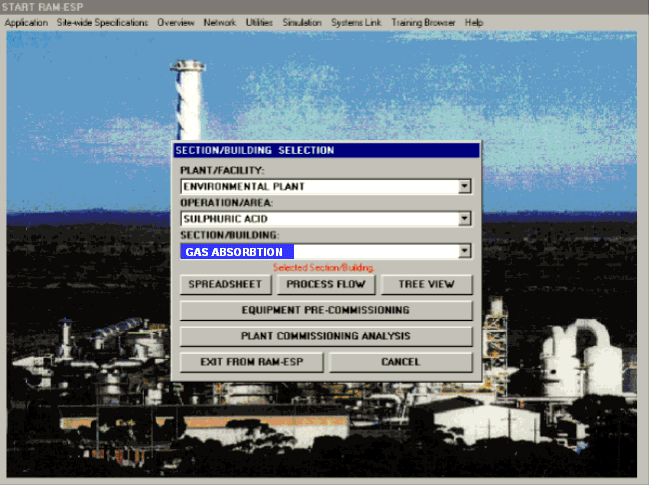Open the Network menu
This screenshot has height=485, width=649.
point(219,23)
